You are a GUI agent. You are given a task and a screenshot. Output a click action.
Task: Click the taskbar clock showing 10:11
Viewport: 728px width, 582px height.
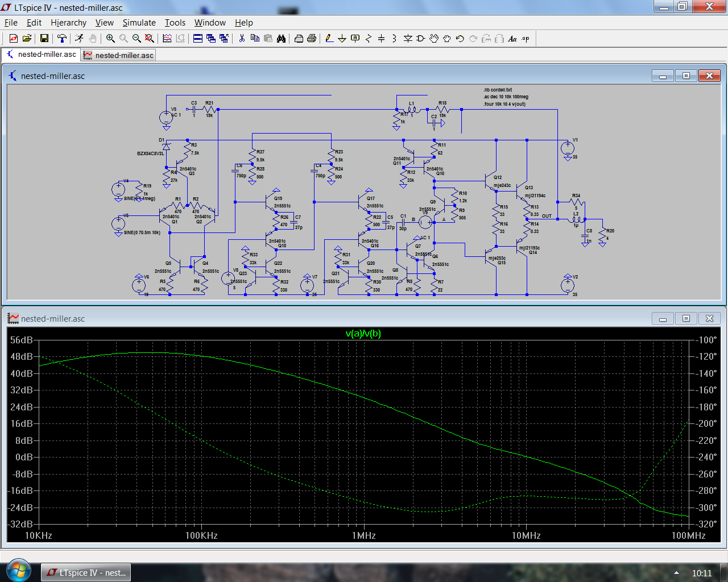(702, 573)
